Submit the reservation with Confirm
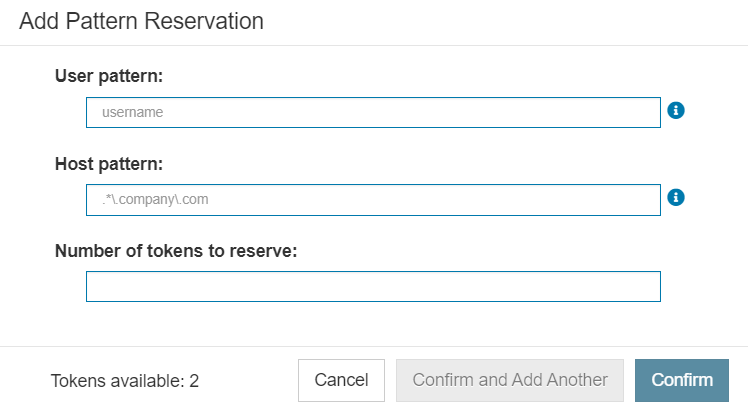This screenshot has height=415, width=748. 682,380
